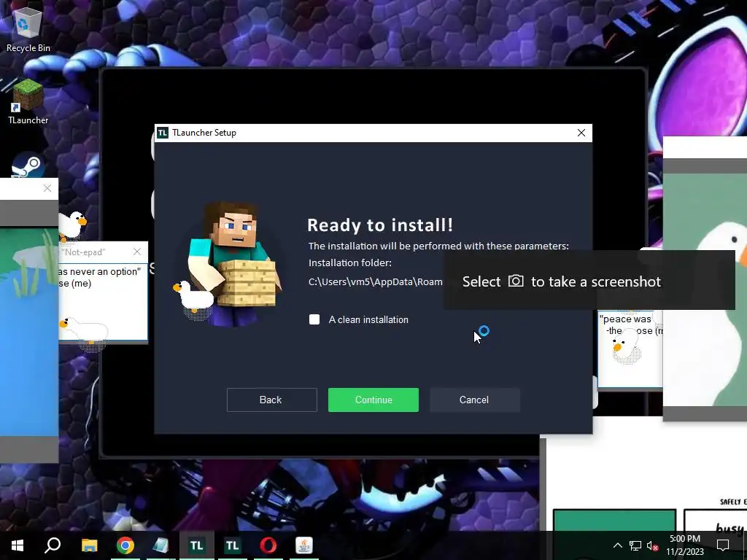The height and width of the screenshot is (560, 747).
Task: Open the Java app taskbar icon
Action: [304, 545]
